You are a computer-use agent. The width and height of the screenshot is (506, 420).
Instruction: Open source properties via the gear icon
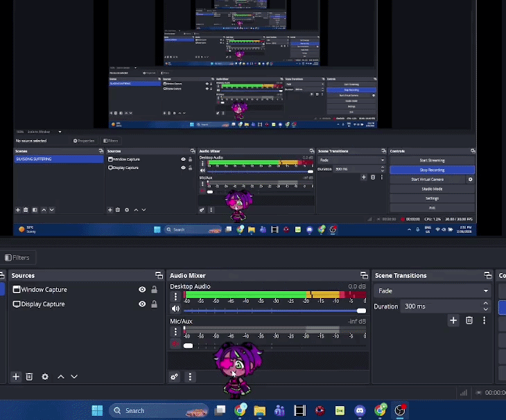point(45,377)
